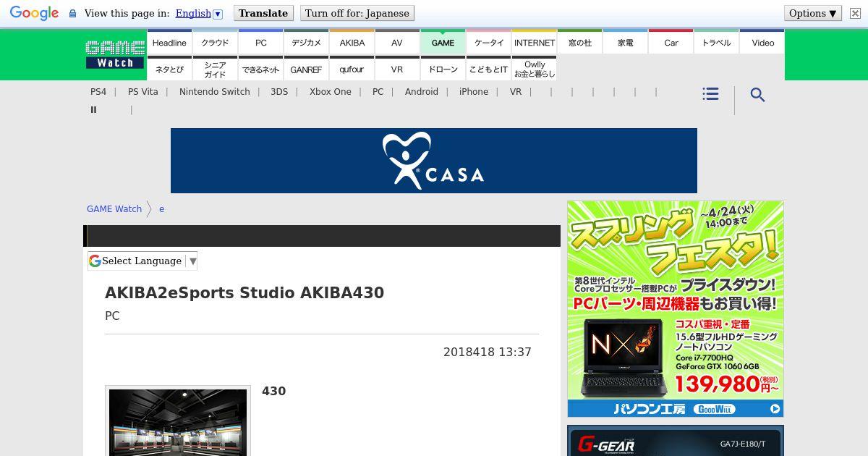Viewport: 868px width, 456px height.
Task: Open the シニアガイド tab
Action: click(x=215, y=69)
